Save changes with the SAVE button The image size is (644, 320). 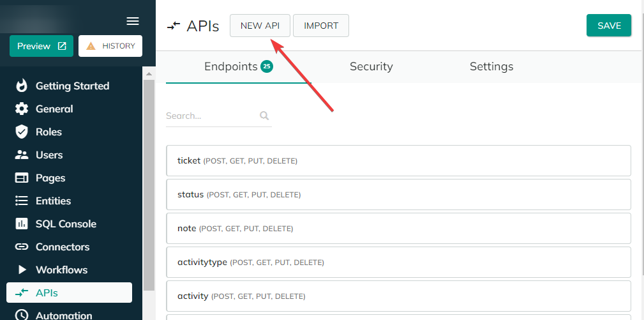pyautogui.click(x=609, y=26)
